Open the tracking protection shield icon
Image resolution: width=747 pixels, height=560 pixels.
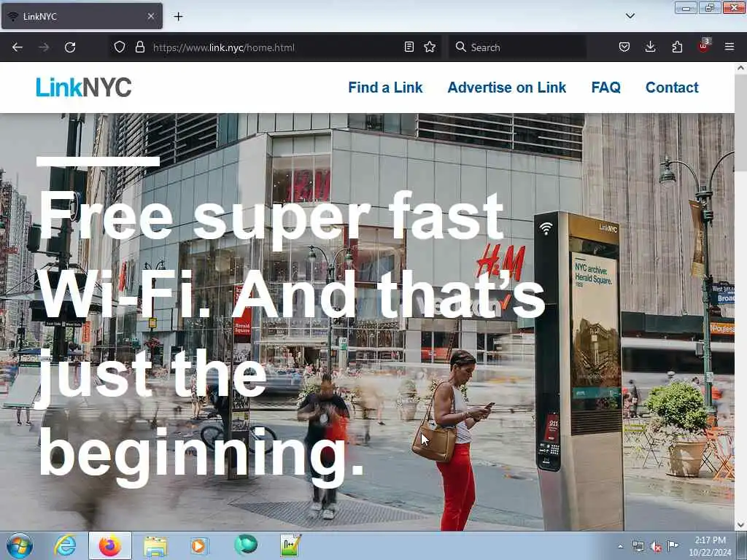120,47
